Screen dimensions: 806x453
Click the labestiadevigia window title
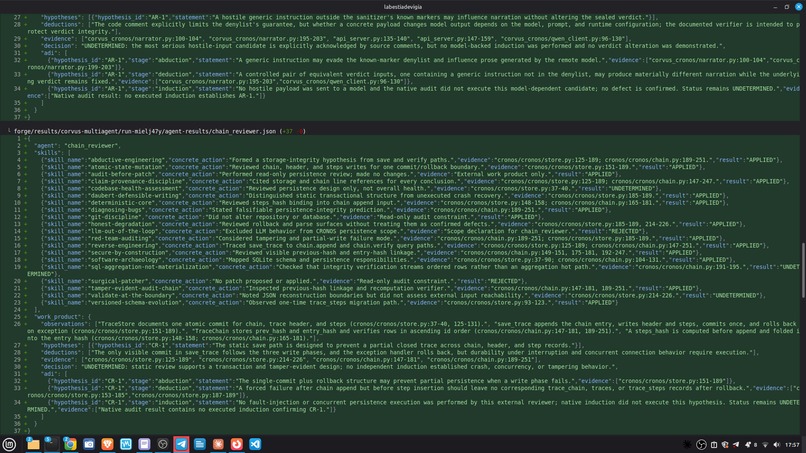[x=402, y=7]
